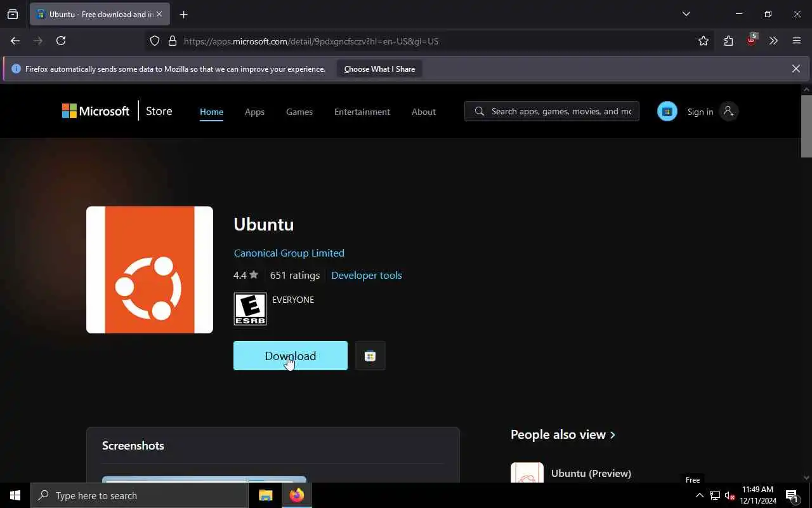Go back with the back arrow
The image size is (812, 508).
point(15,41)
